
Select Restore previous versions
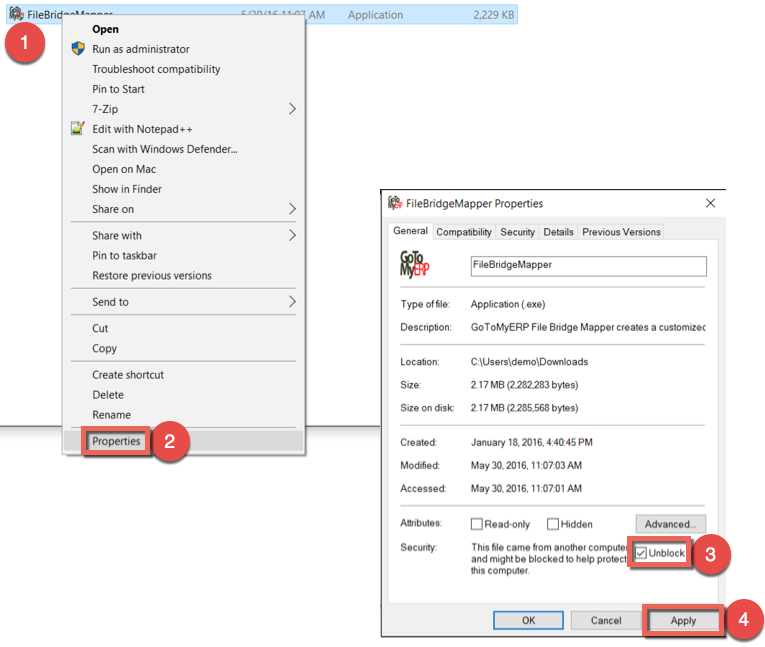click(x=152, y=275)
